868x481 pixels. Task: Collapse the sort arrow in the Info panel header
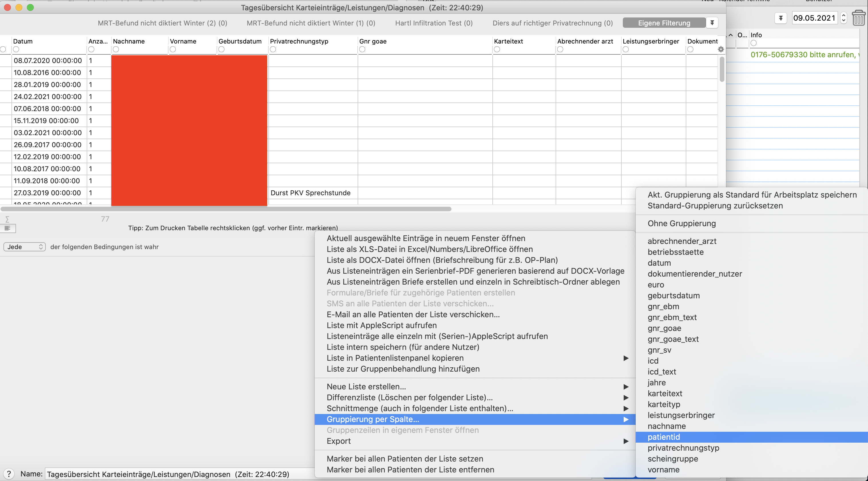click(730, 35)
